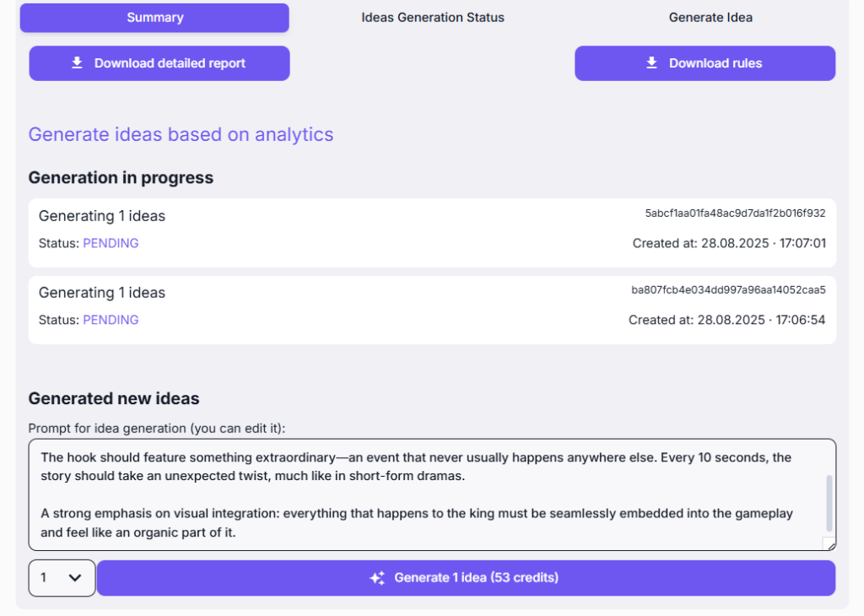Image resolution: width=864 pixels, height=616 pixels.
Task: Open the Ideas Generation Status tab
Action: point(432,18)
